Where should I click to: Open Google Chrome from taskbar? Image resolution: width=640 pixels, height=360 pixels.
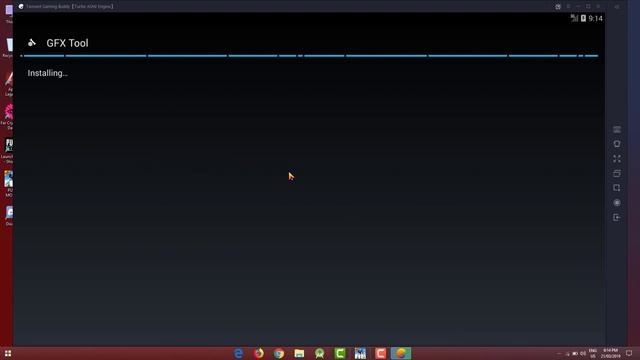[279, 353]
